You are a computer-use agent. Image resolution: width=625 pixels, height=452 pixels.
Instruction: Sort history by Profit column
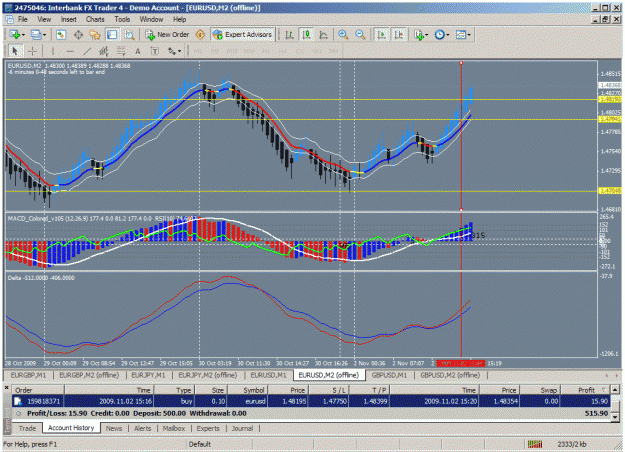584,390
